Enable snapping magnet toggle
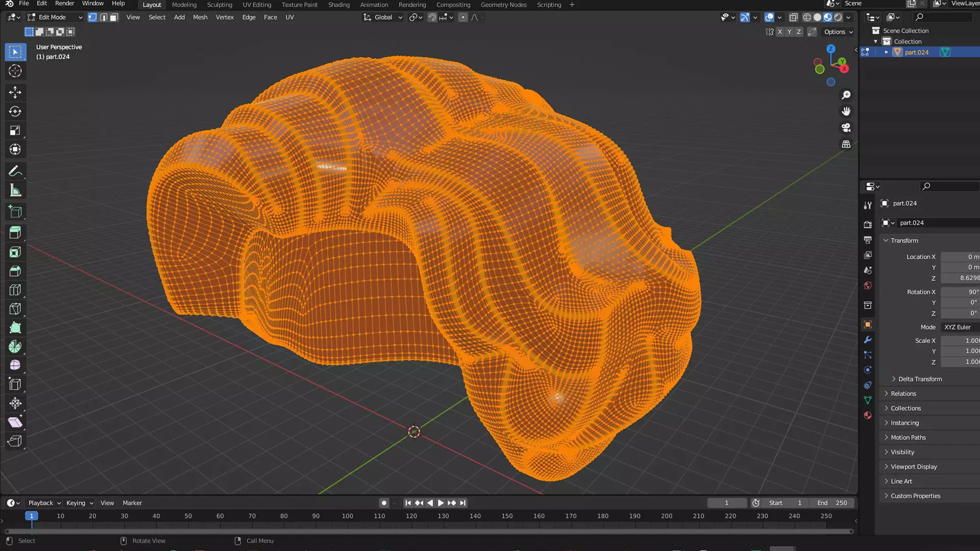Screen dimensions: 980x551 (x=432, y=17)
